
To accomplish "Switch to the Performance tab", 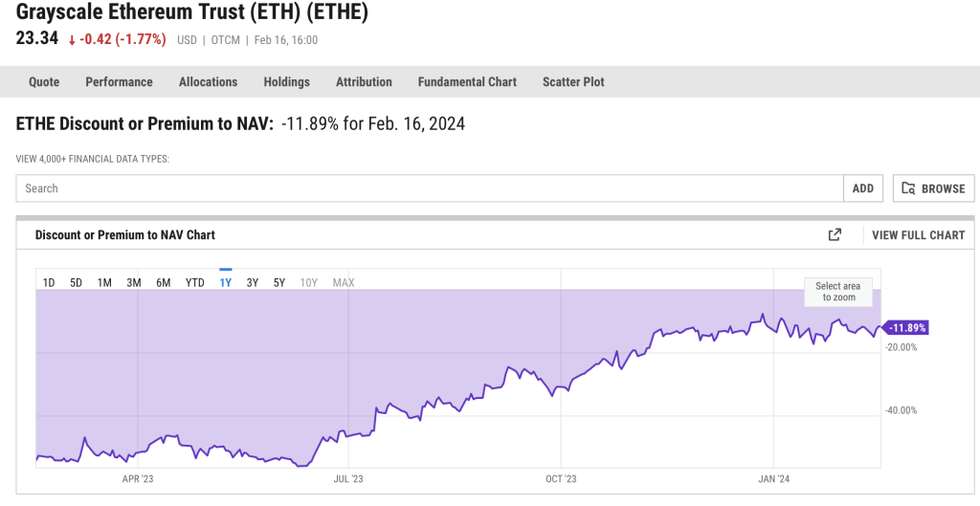I will (x=119, y=82).
